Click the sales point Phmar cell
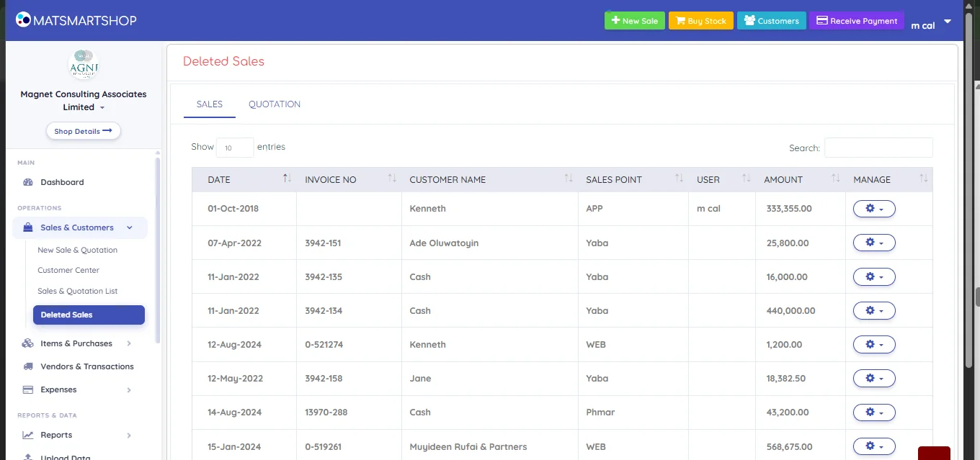The width and height of the screenshot is (980, 460). pyautogui.click(x=600, y=412)
